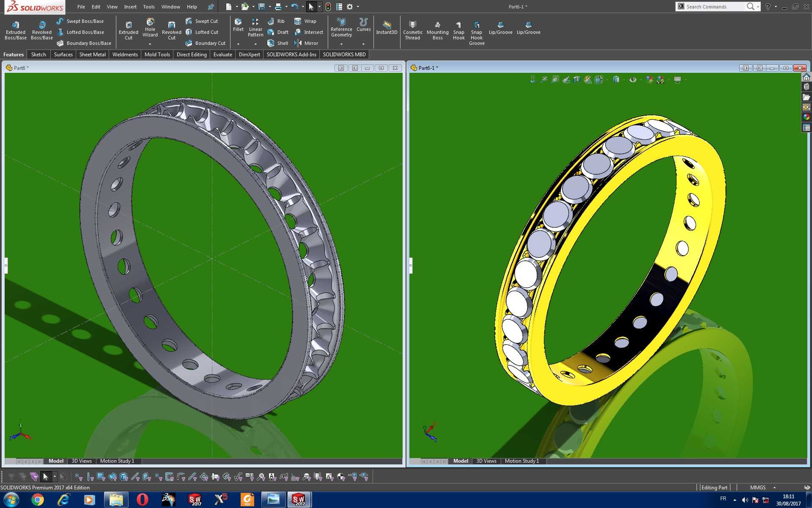Viewport: 812px width, 508px height.
Task: Click the Snap Hook tool
Action: (x=459, y=30)
